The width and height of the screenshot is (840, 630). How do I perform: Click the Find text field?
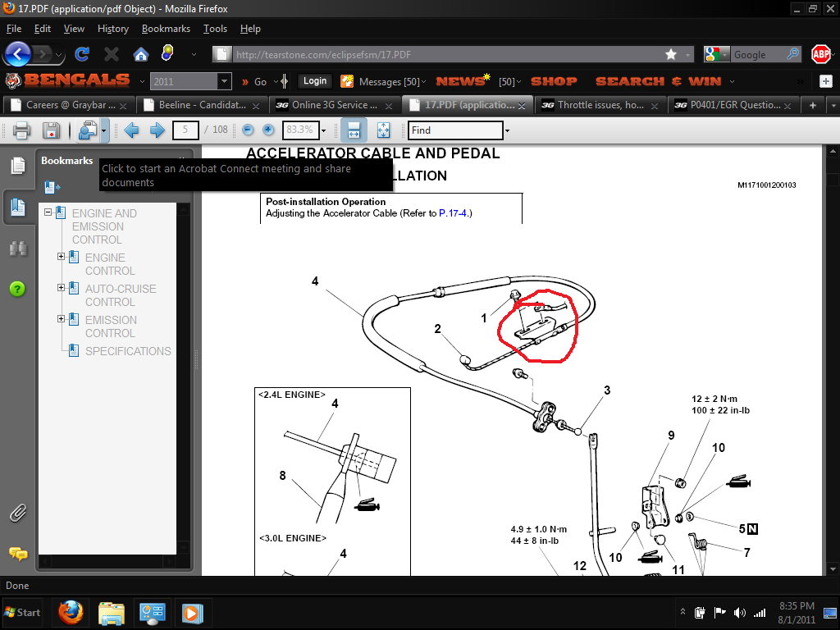(455, 130)
